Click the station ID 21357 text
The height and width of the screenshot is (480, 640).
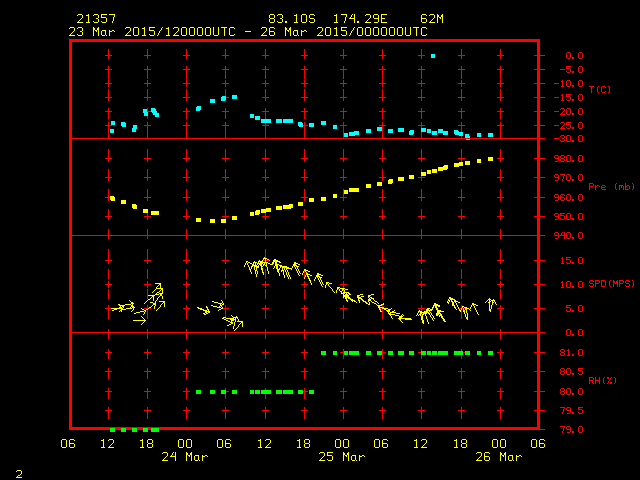96,19
